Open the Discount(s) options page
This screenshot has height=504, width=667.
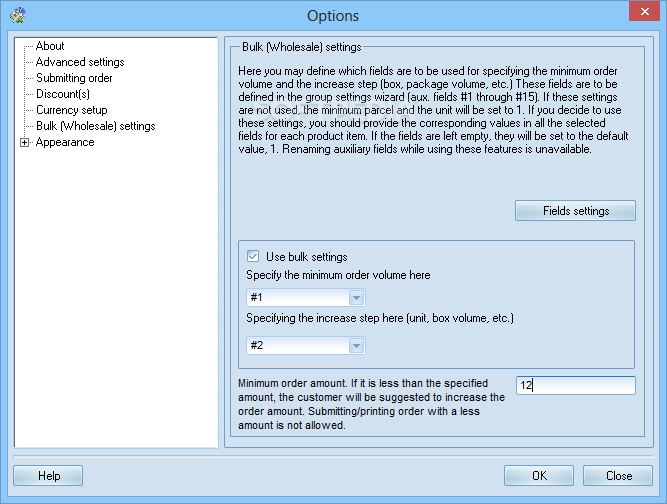point(63,94)
